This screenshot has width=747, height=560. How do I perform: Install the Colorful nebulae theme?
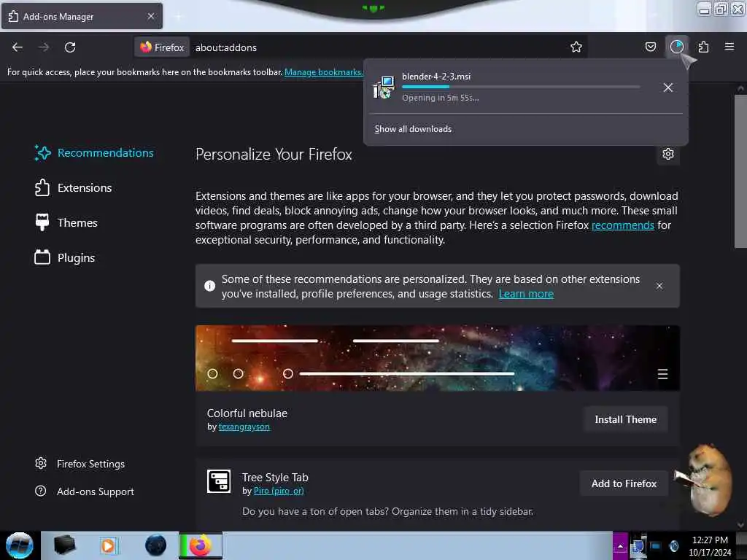[x=625, y=419]
